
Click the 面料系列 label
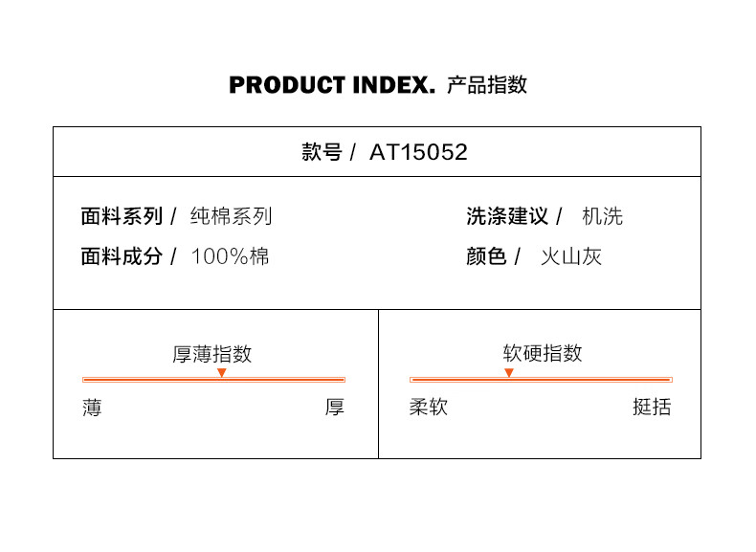tap(122, 216)
